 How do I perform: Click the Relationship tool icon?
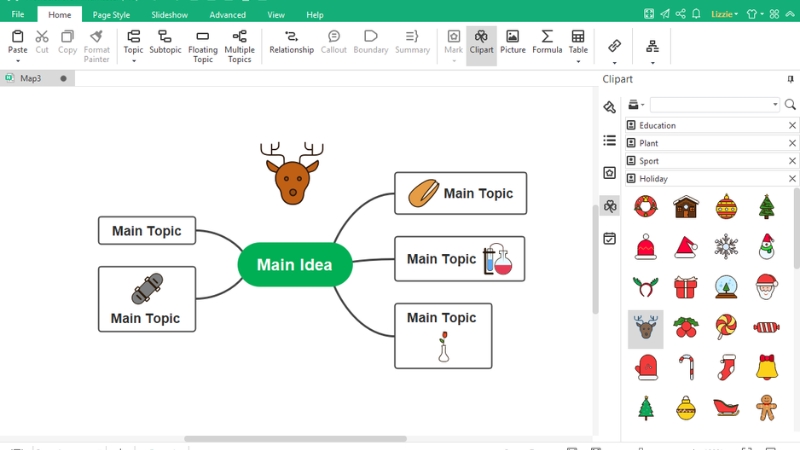(291, 37)
